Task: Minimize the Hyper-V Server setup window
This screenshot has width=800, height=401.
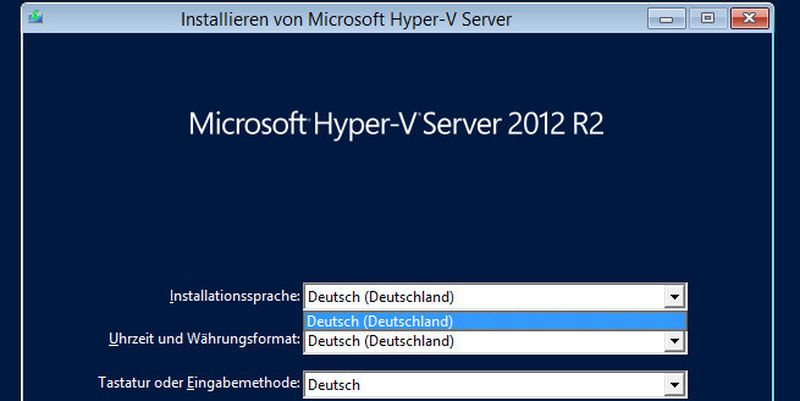Action: click(666, 19)
